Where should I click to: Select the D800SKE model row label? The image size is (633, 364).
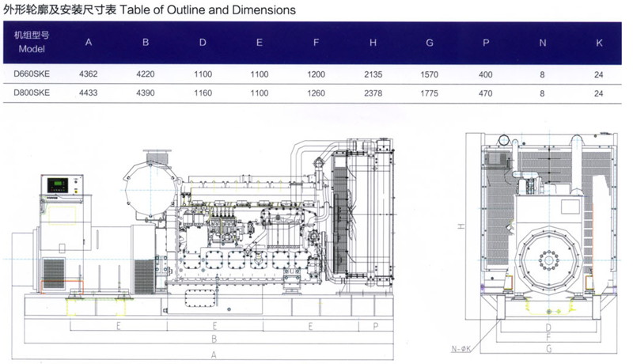[32, 93]
